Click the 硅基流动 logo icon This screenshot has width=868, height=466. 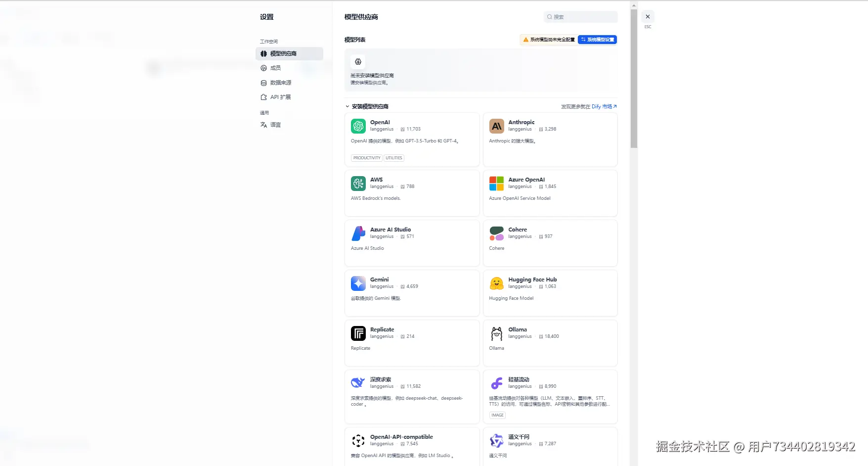[x=496, y=383]
